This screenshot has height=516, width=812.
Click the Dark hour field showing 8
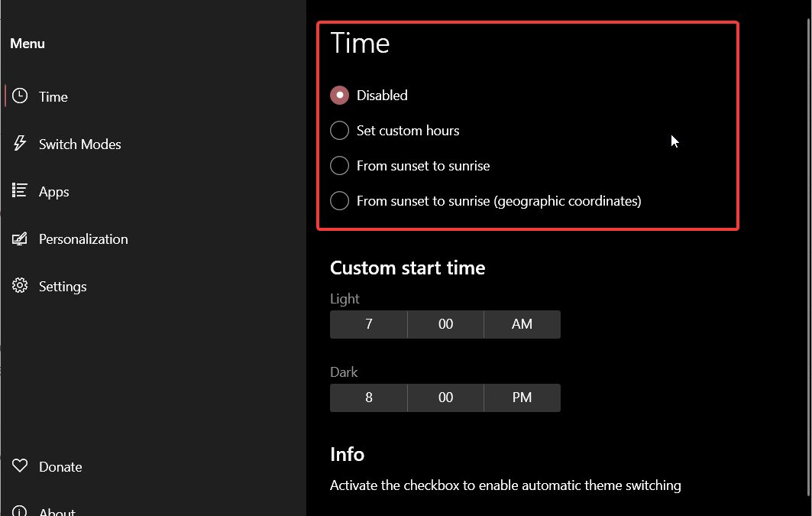tap(369, 398)
